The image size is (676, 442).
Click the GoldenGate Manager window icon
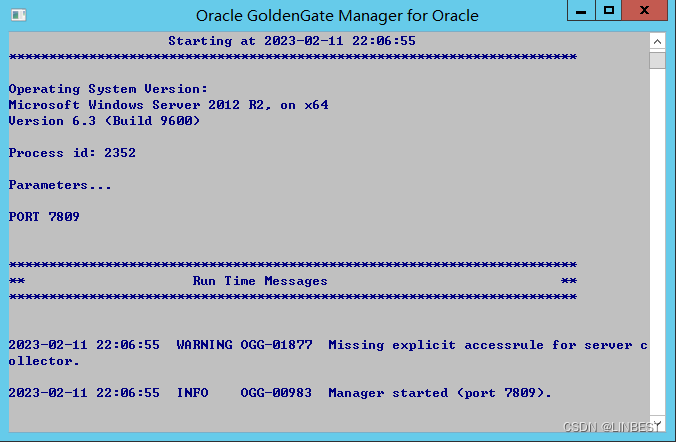(19, 15)
